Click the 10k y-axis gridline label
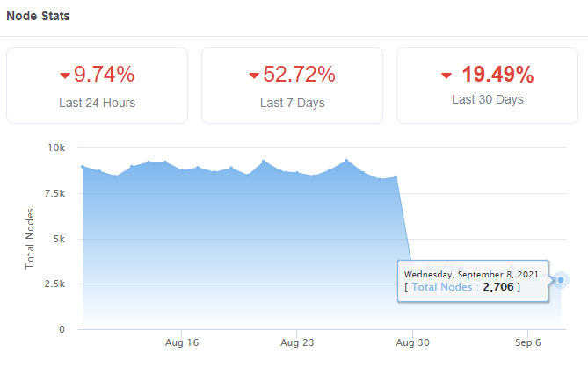This screenshot has width=588, height=367. pyautogui.click(x=56, y=148)
